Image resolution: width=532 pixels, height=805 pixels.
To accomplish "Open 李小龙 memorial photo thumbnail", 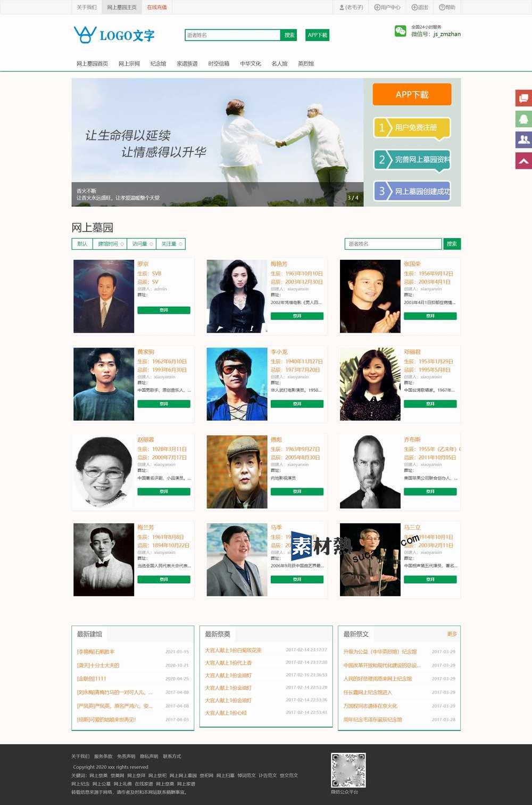I will pos(237,384).
